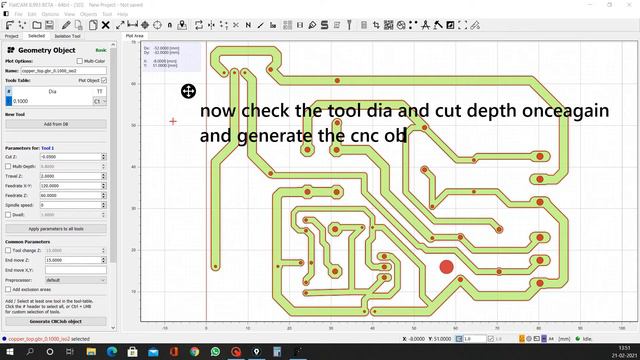Click the Cut Z spinner arrows
The width and height of the screenshot is (640, 360).
point(104,157)
